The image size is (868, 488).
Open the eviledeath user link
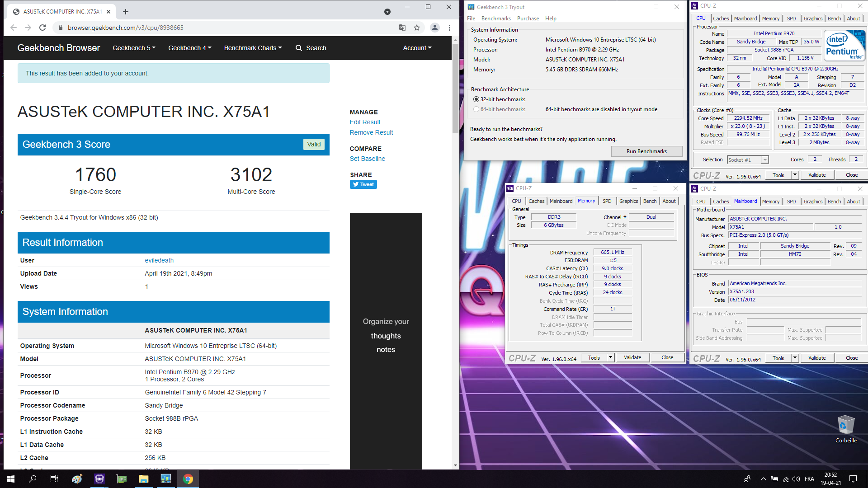coord(159,260)
